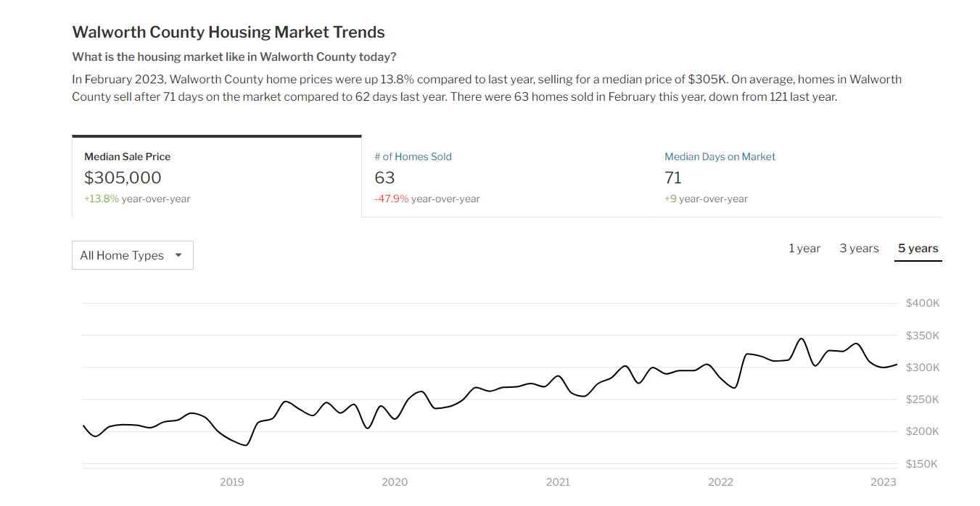Click the +13.8% year-over-year change
Viewport: 980px width, 506px height.
click(102, 199)
